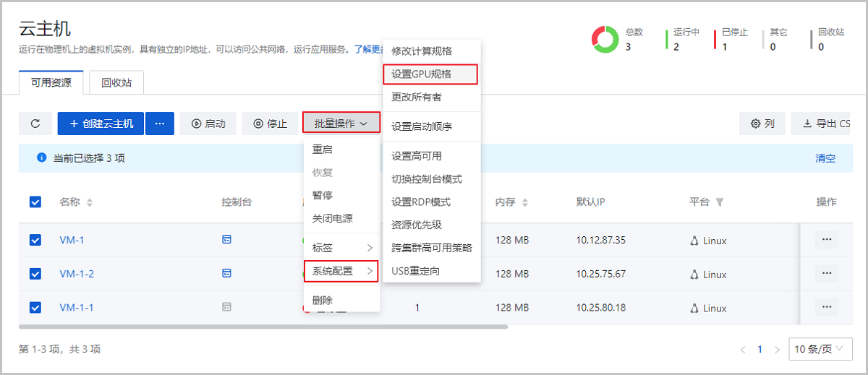Click the platform column filter icon
868x375 pixels.
coord(719,202)
